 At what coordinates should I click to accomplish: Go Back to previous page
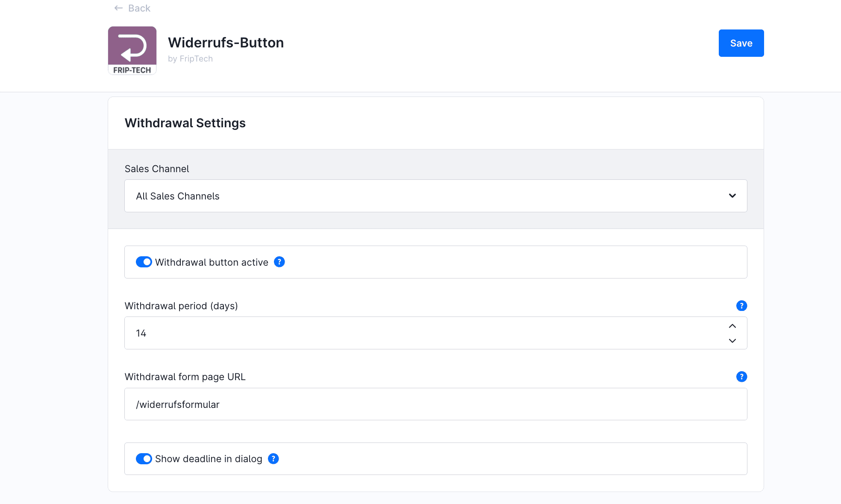(139, 8)
